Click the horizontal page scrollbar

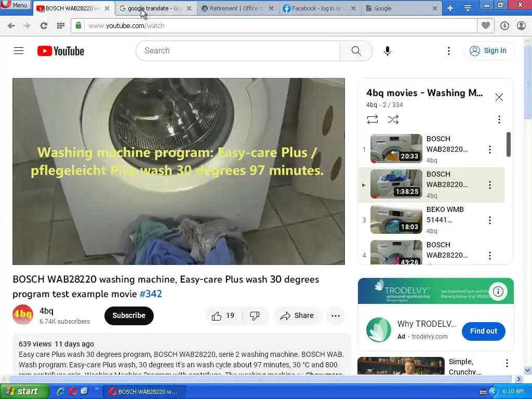(260, 379)
